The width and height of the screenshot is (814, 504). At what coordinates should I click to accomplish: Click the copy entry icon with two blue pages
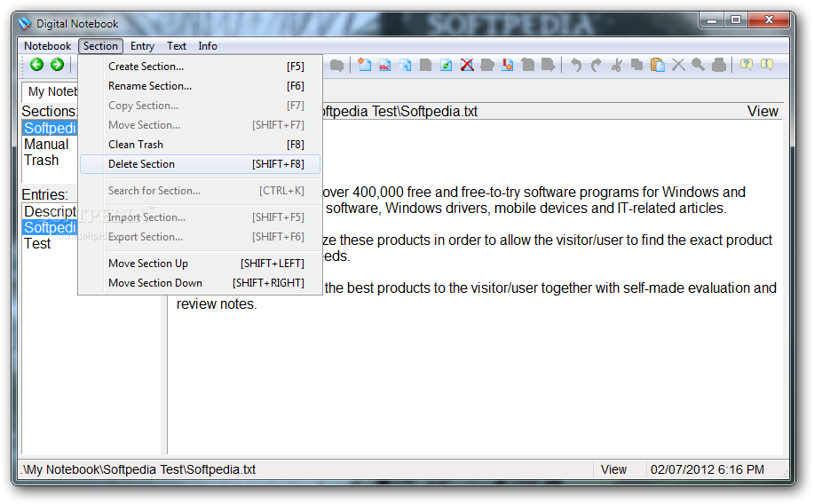pyautogui.click(x=406, y=65)
